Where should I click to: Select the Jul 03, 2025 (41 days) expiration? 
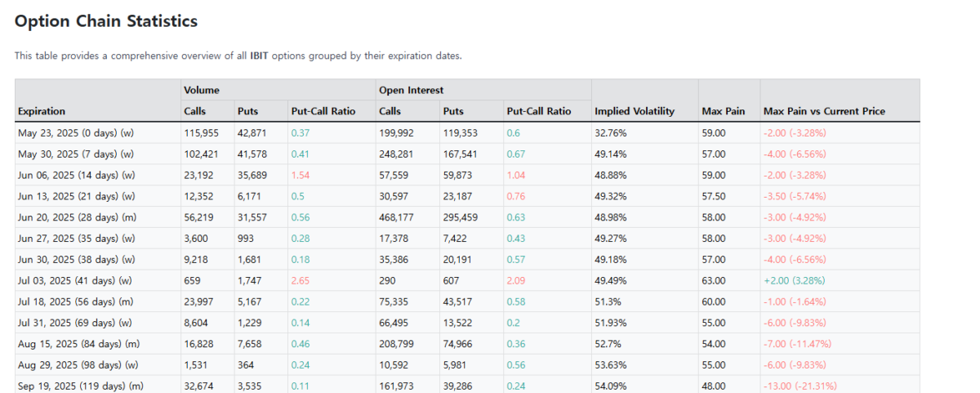(78, 281)
